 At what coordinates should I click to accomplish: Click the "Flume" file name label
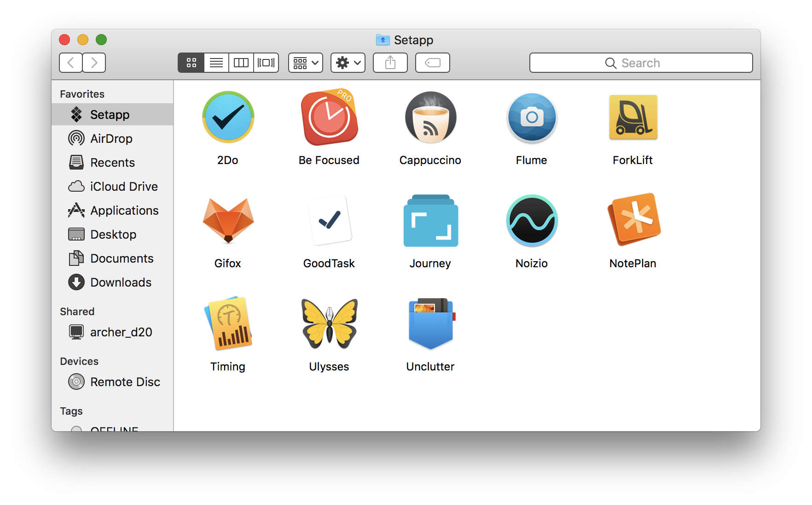(532, 160)
